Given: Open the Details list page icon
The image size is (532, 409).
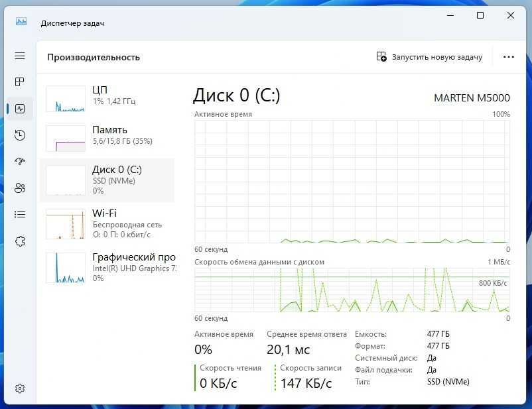Looking at the screenshot, I should pyautogui.click(x=20, y=214).
